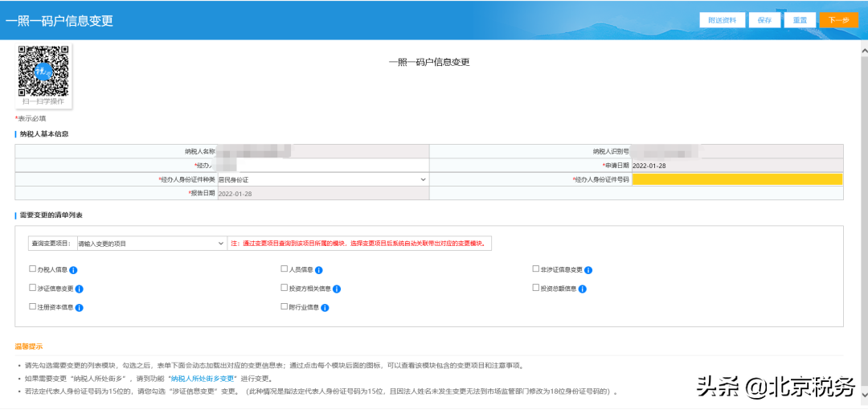Click info icon beside 人员信息
868x410 pixels.
[319, 270]
